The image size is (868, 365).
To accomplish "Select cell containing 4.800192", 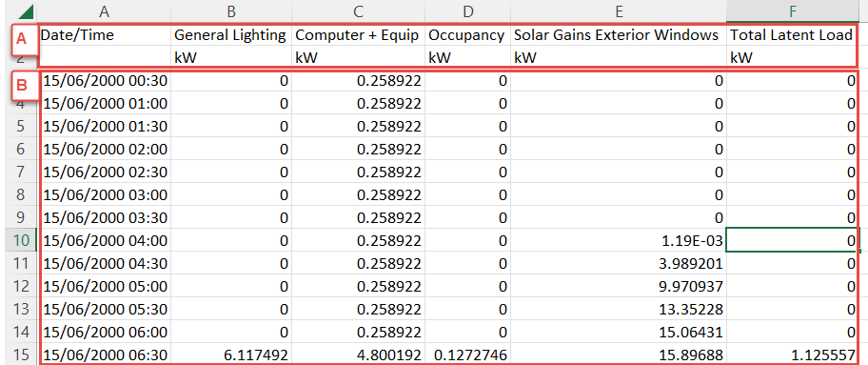I will pos(358,355).
